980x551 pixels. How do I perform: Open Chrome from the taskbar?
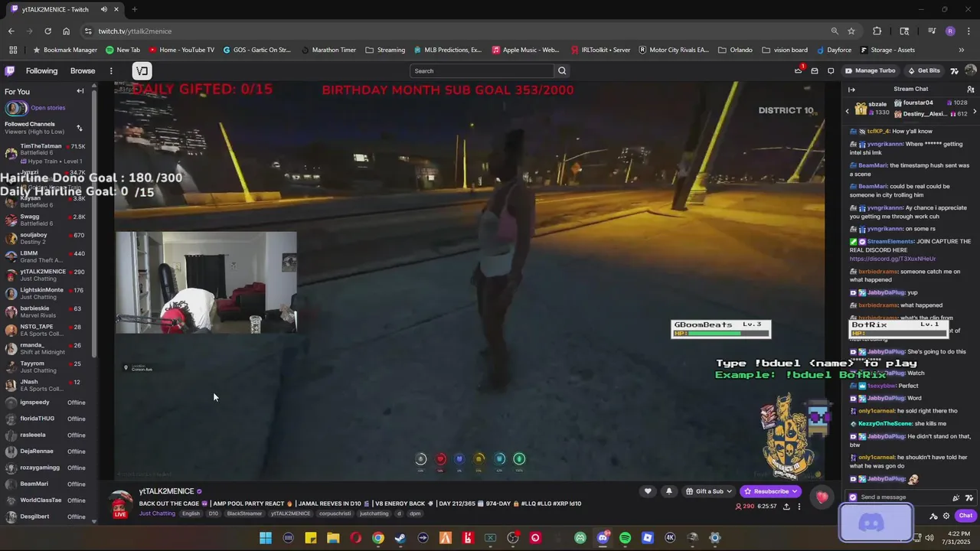(x=378, y=538)
